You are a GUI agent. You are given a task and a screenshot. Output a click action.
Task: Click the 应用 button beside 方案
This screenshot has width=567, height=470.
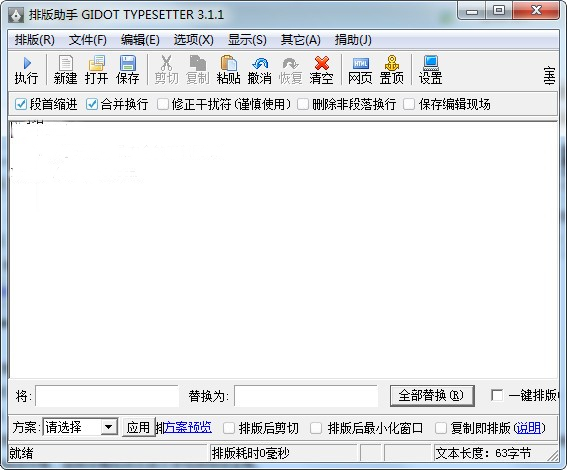point(138,428)
